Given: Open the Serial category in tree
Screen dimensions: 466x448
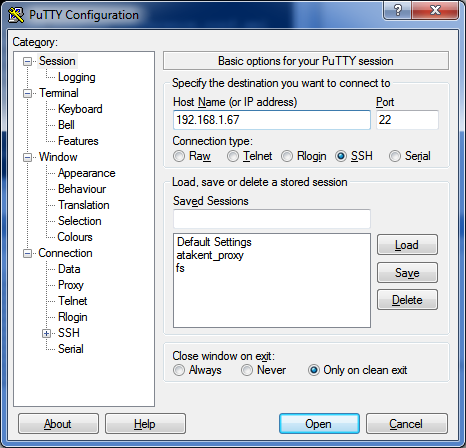Looking at the screenshot, I should tap(70, 349).
